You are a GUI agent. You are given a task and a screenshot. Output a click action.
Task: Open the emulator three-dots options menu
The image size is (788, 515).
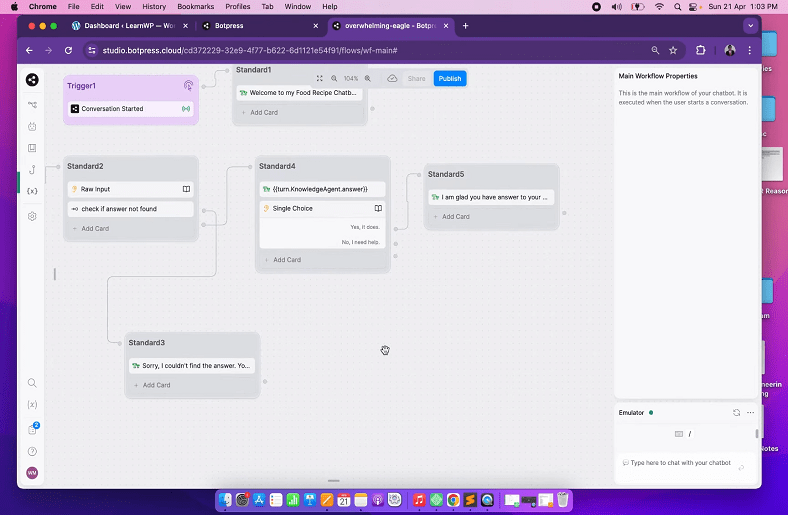750,413
